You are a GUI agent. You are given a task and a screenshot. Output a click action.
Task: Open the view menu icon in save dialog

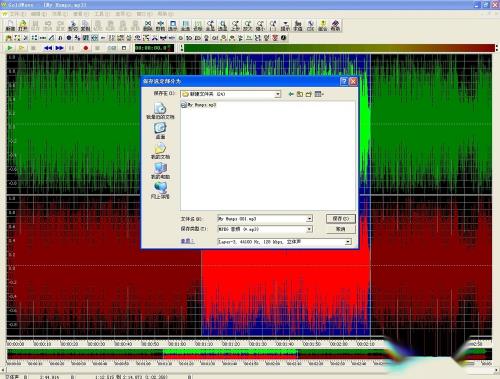point(319,94)
